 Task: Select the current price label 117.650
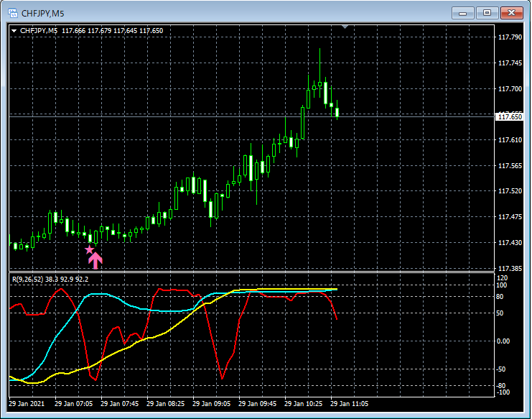point(510,117)
